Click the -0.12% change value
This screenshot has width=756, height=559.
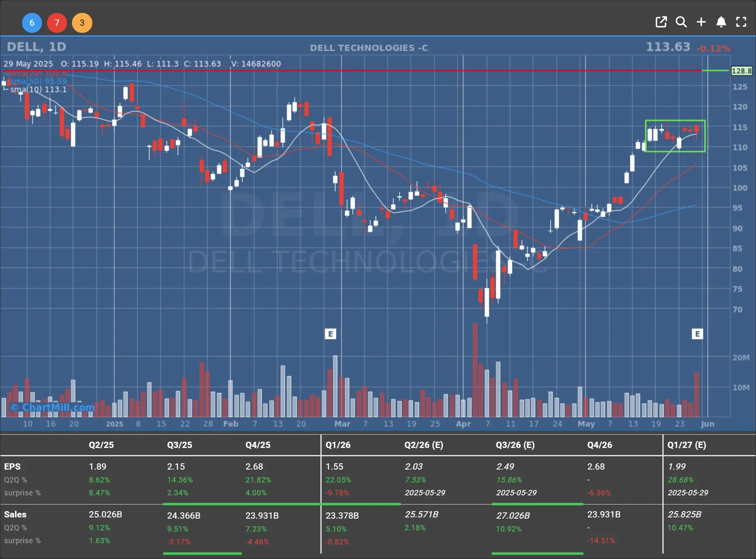[713, 49]
